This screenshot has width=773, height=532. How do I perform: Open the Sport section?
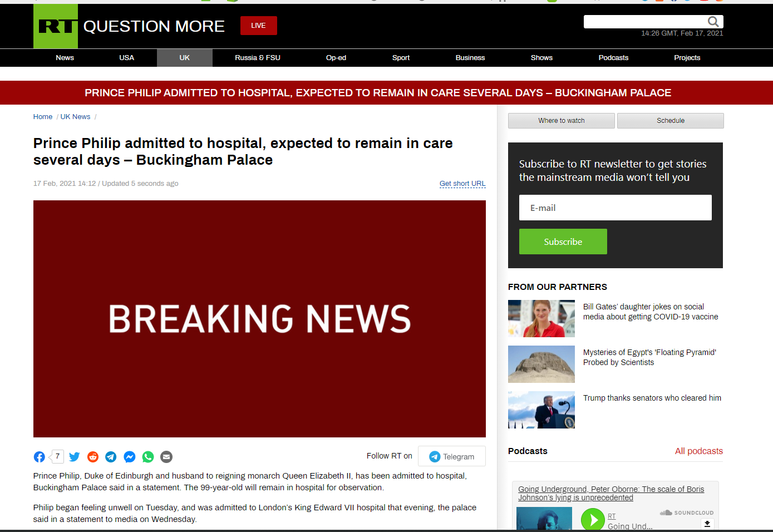(401, 58)
